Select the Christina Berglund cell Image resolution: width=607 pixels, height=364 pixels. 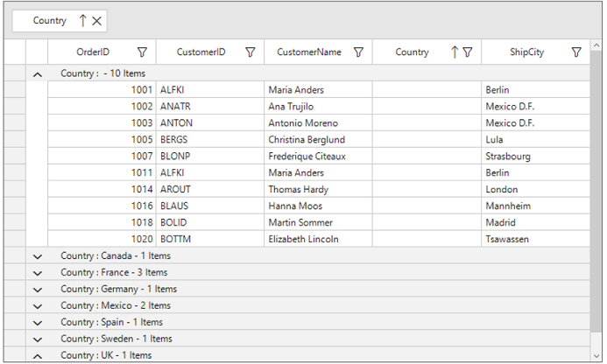pos(318,140)
